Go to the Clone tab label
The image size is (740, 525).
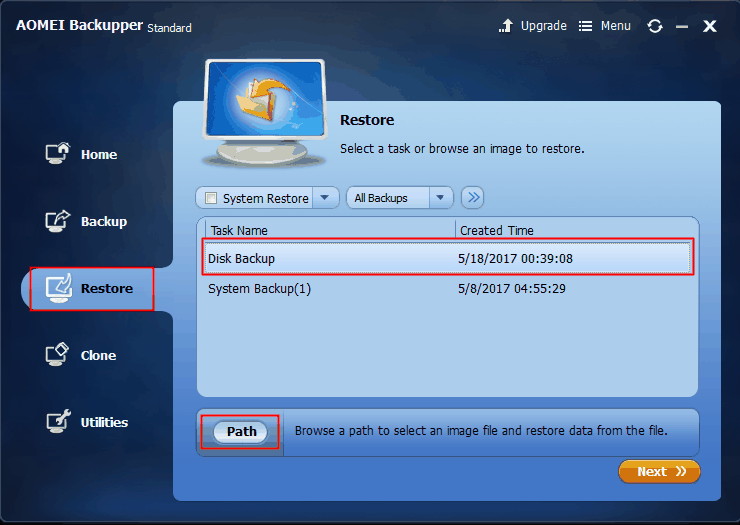(x=98, y=356)
